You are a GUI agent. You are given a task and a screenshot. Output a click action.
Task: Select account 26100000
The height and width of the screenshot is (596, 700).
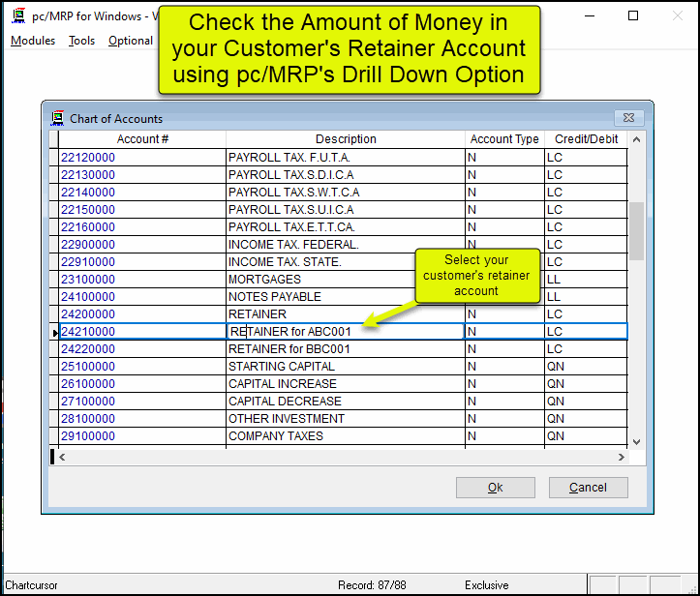tap(142, 384)
